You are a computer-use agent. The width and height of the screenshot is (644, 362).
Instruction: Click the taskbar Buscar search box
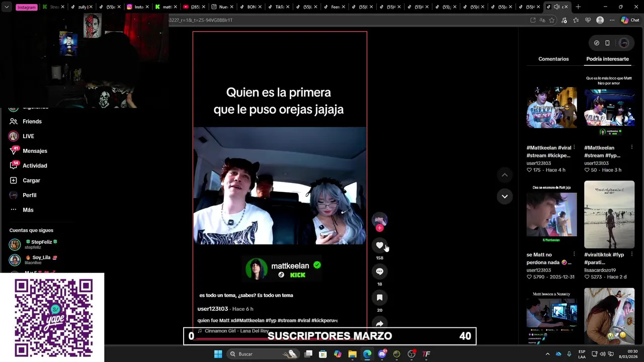coord(264,354)
